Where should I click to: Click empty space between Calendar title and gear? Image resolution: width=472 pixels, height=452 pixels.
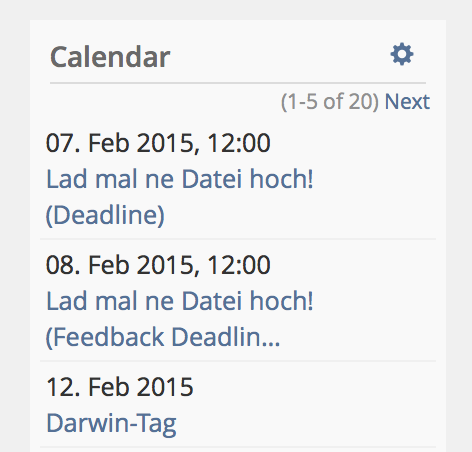(x=280, y=57)
